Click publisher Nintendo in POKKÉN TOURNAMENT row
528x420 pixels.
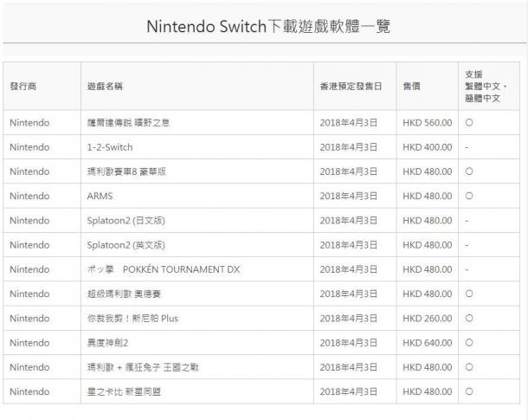pos(29,269)
